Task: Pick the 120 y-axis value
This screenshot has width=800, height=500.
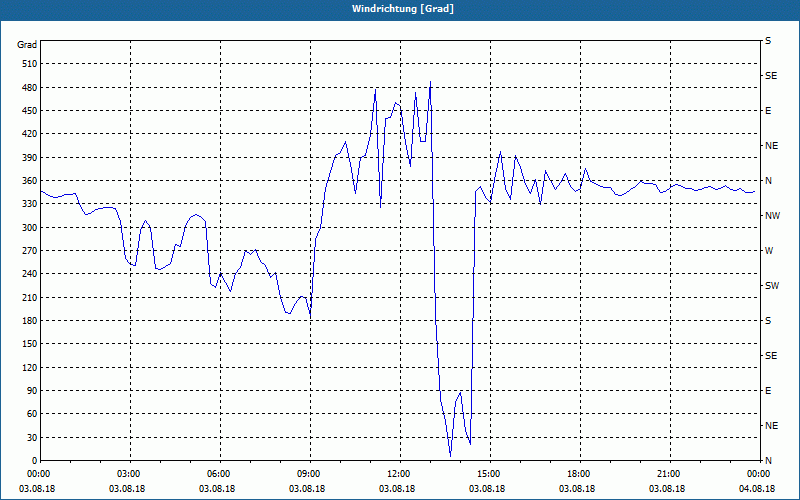Action: 30,367
